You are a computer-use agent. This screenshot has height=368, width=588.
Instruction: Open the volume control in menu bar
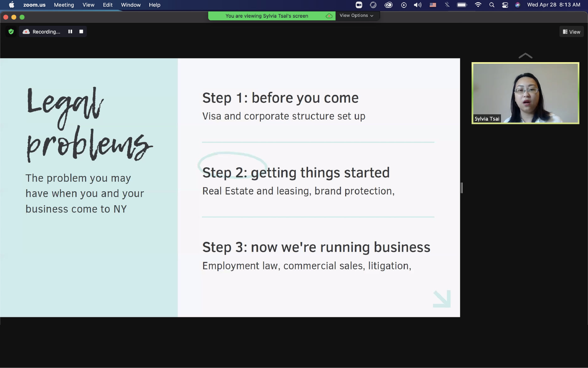tap(417, 5)
